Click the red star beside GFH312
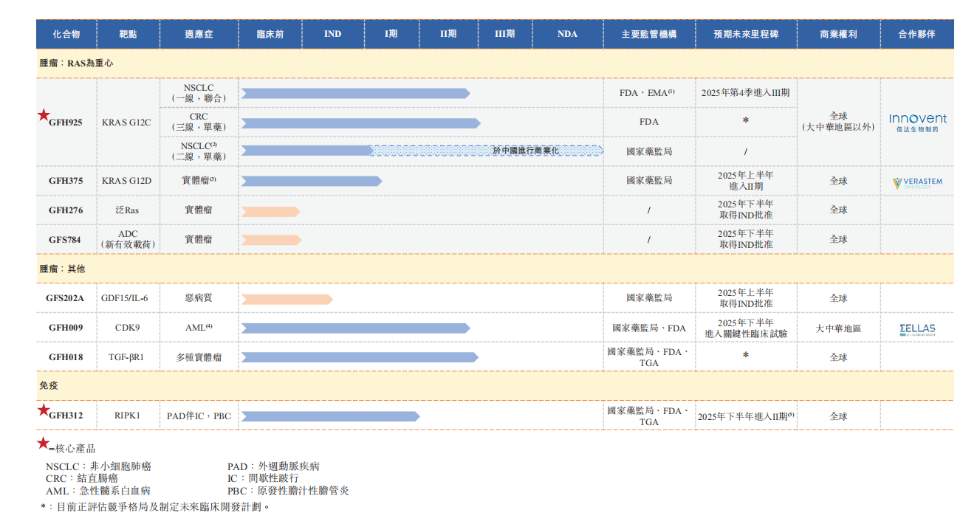The height and width of the screenshot is (524, 980). [44, 410]
